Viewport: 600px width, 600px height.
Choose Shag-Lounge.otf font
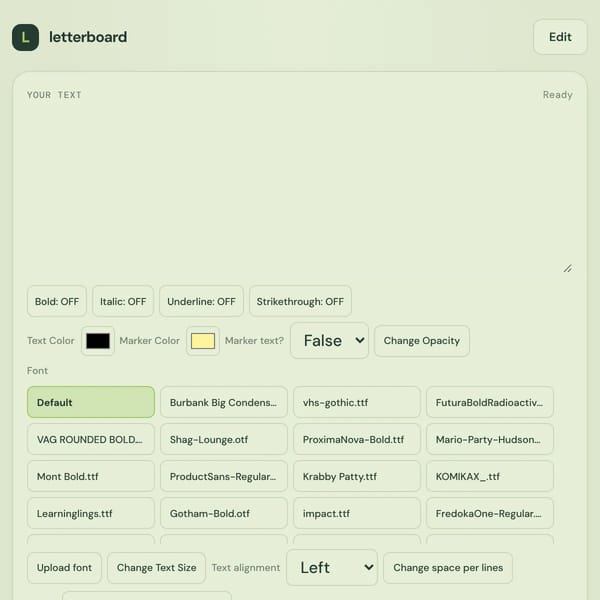tap(224, 439)
